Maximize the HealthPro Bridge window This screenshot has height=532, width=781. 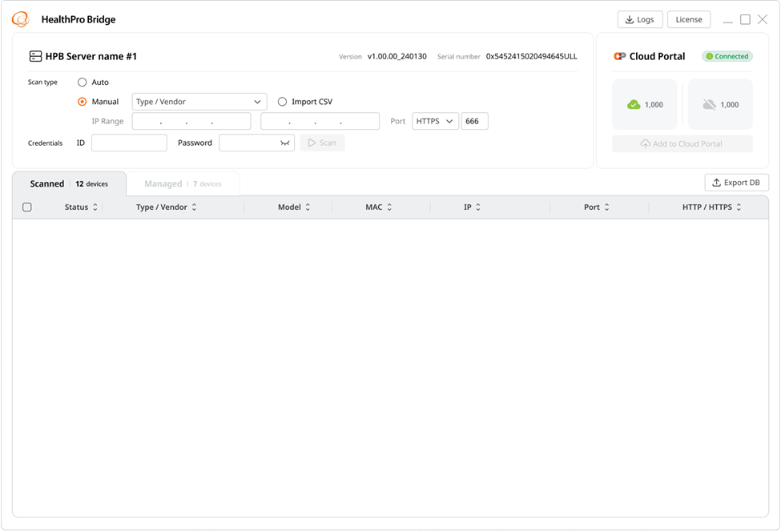745,19
